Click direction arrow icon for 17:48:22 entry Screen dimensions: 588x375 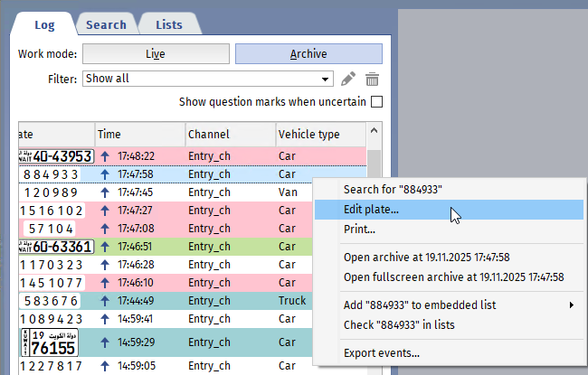coord(104,156)
